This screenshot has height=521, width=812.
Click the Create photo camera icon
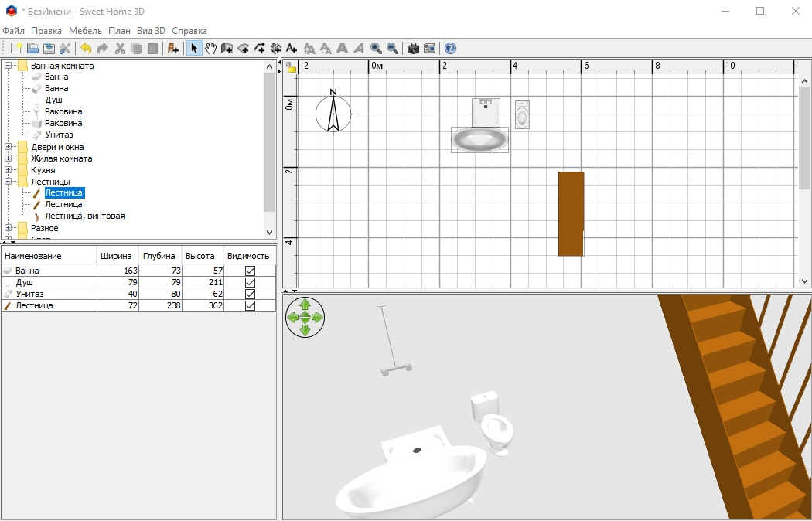pos(413,49)
